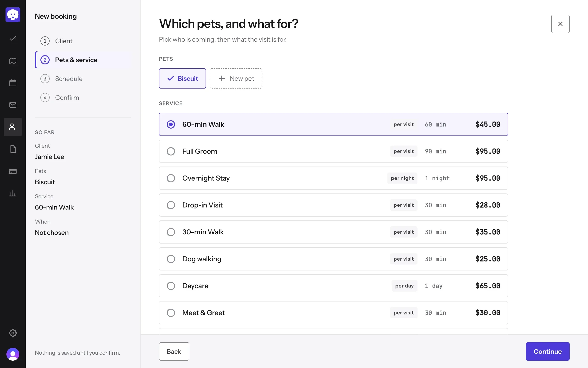This screenshot has width=588, height=368.
Task: Close the new booking dialog
Action: coord(560,24)
